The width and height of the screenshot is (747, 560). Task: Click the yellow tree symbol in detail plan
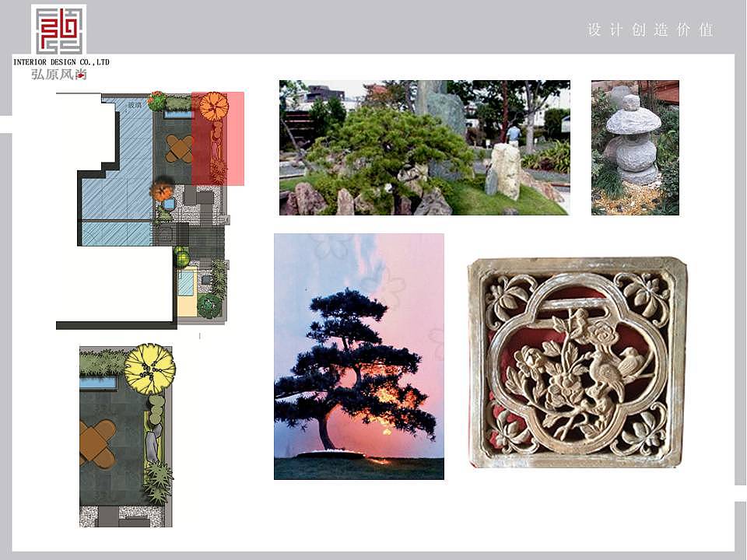[149, 369]
